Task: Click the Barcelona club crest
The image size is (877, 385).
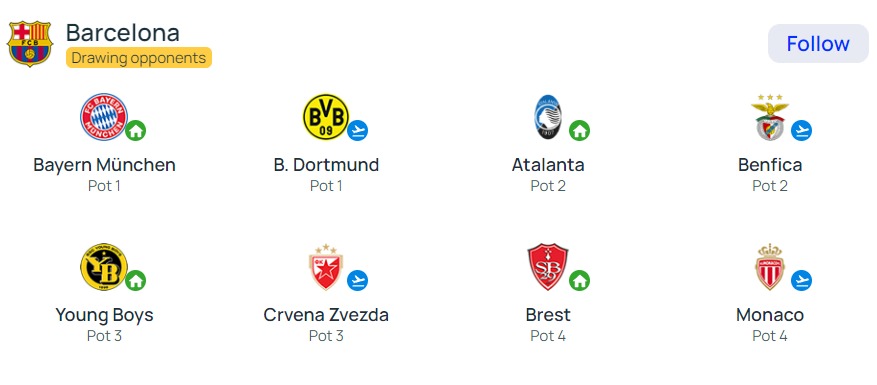Action: 30,44
